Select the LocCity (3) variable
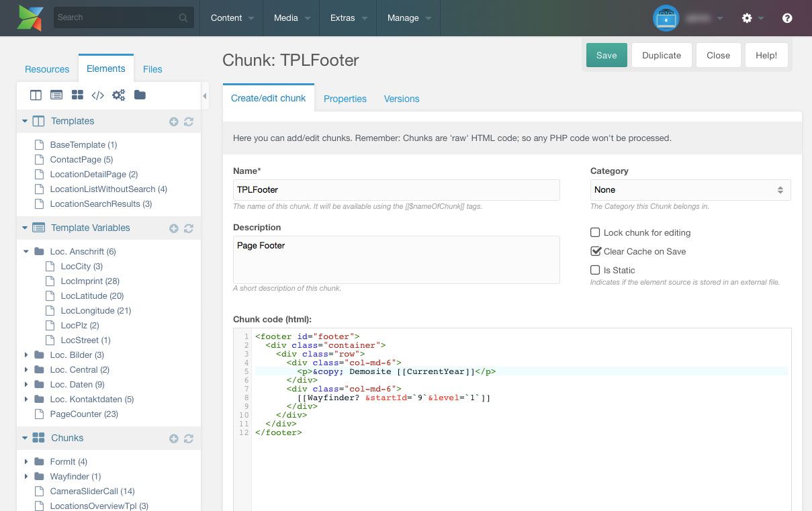812x511 pixels. [81, 267]
